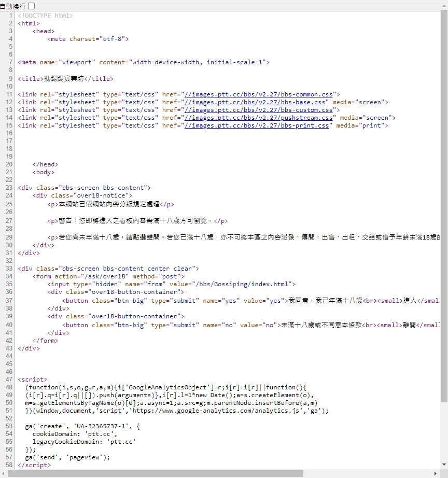The image size is (448, 478).
Task: Enable the 自動換行 line wrap checkbox
Action: [x=32, y=6]
